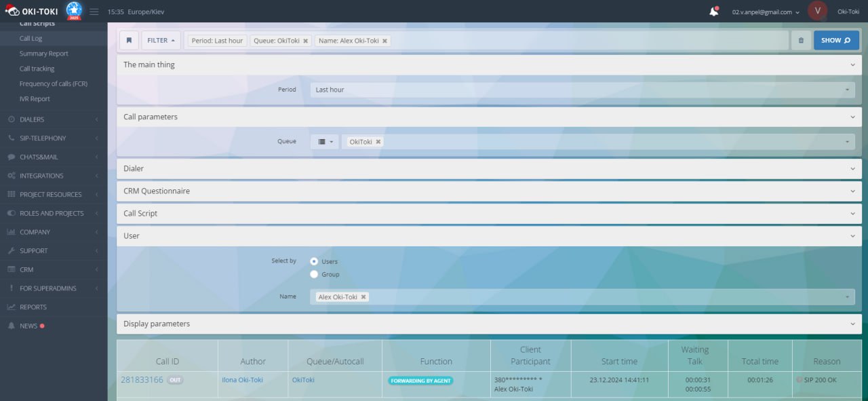
Task: Remove OkiToki tag from the Queue field
Action: click(x=378, y=142)
